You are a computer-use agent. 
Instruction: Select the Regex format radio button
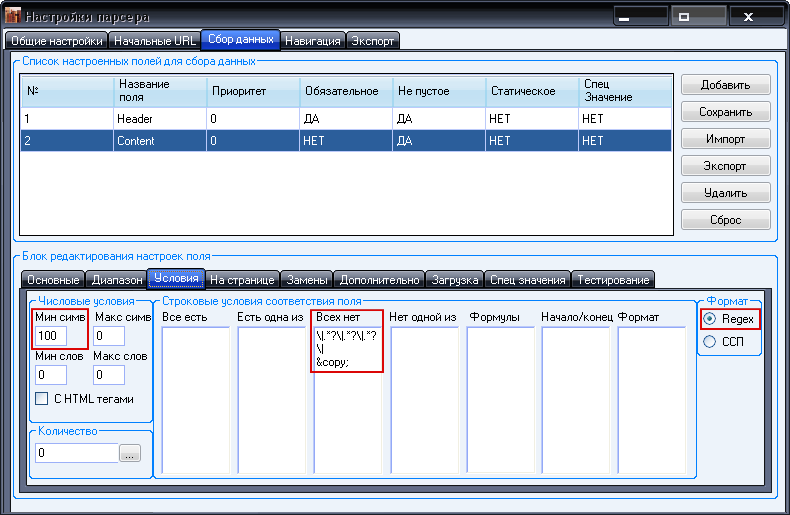(x=711, y=319)
